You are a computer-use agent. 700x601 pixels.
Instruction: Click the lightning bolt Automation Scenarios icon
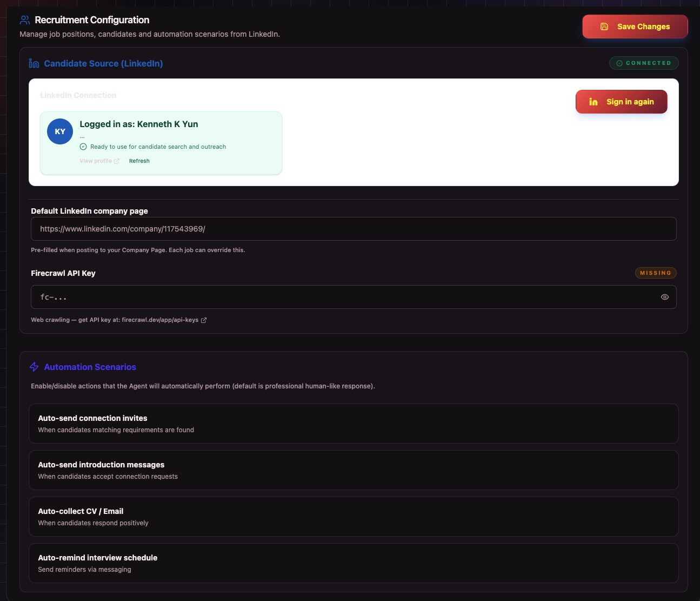point(34,367)
